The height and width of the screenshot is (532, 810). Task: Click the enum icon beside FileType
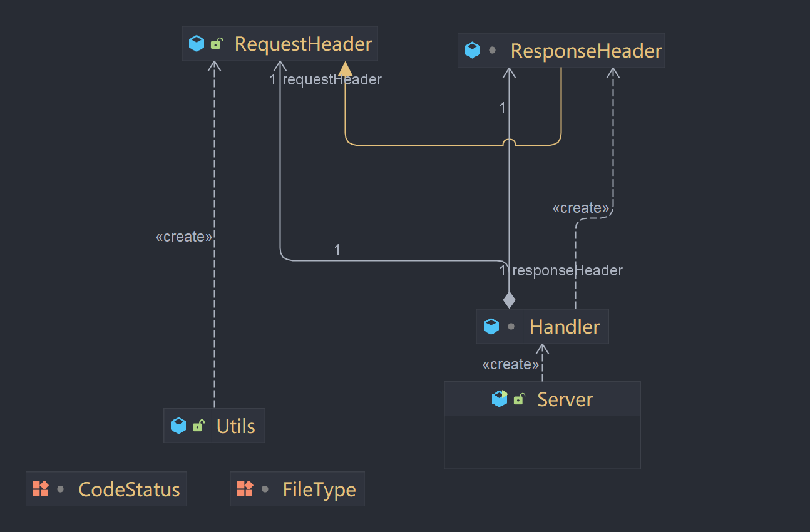245,489
